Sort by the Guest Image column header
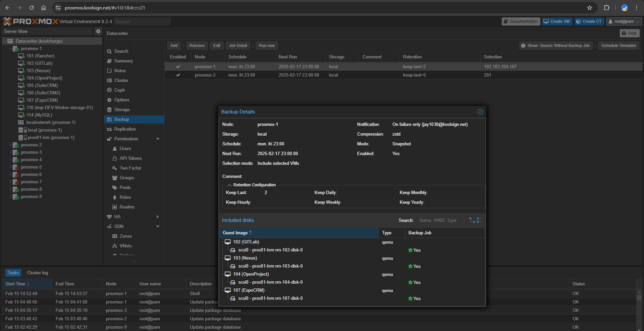644x331 pixels. 299,233
